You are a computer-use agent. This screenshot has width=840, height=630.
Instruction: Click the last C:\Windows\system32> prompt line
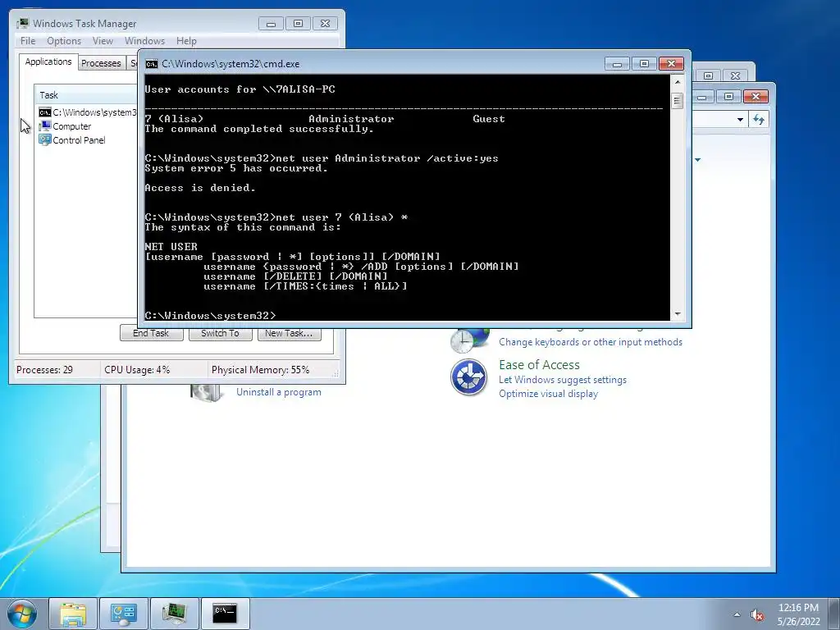pyautogui.click(x=210, y=316)
